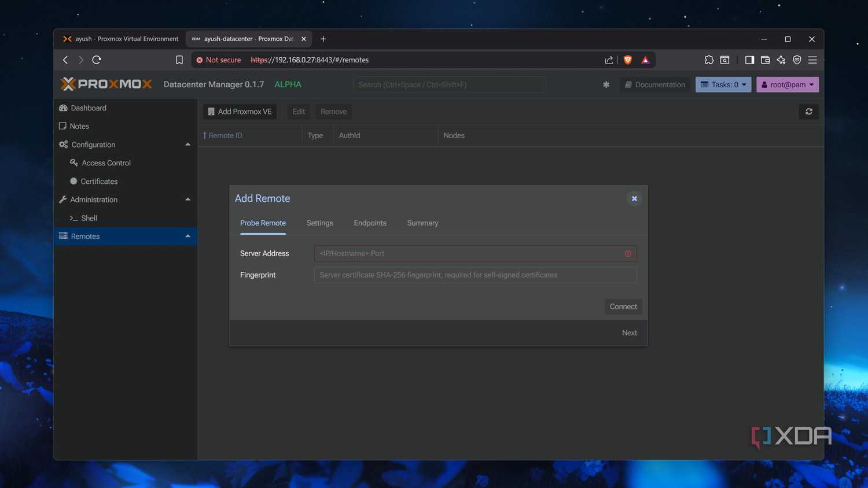The image size is (868, 488).
Task: Open the root@pam user menu
Action: point(788,84)
